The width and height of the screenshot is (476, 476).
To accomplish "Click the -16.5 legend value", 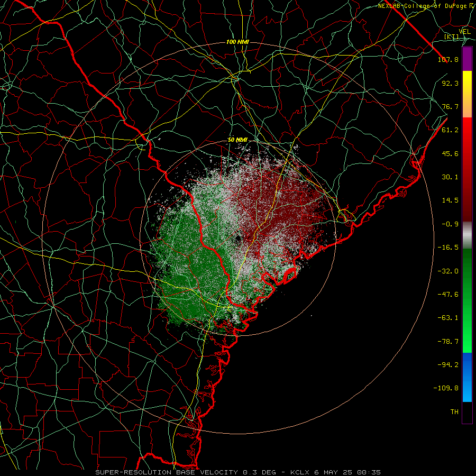I will coord(448,248).
